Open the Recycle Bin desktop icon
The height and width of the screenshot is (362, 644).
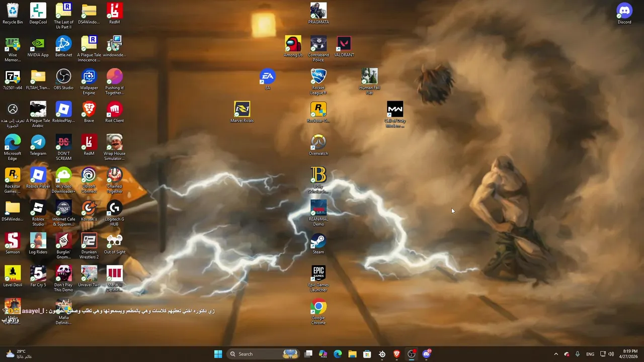point(13,14)
